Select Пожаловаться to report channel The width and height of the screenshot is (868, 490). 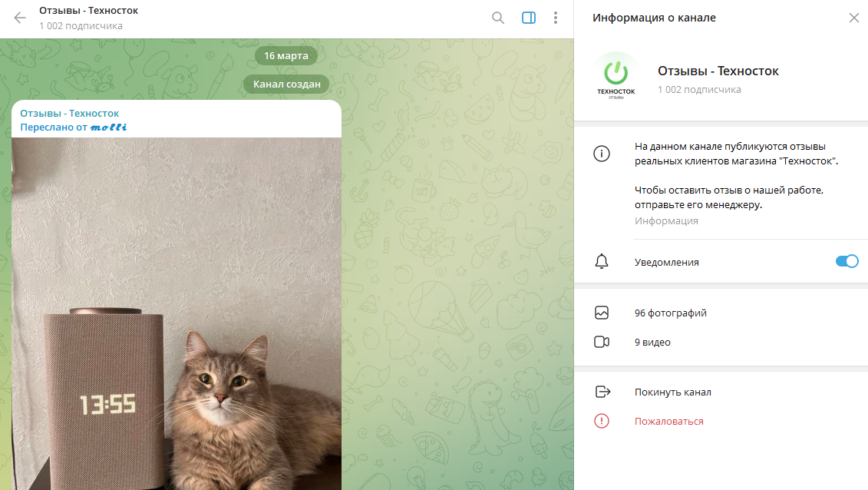pos(668,422)
